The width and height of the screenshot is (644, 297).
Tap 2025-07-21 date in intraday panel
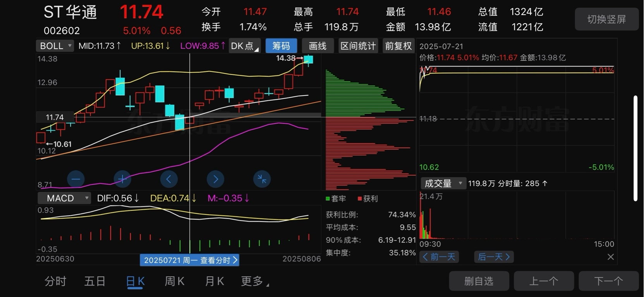pyautogui.click(x=441, y=46)
